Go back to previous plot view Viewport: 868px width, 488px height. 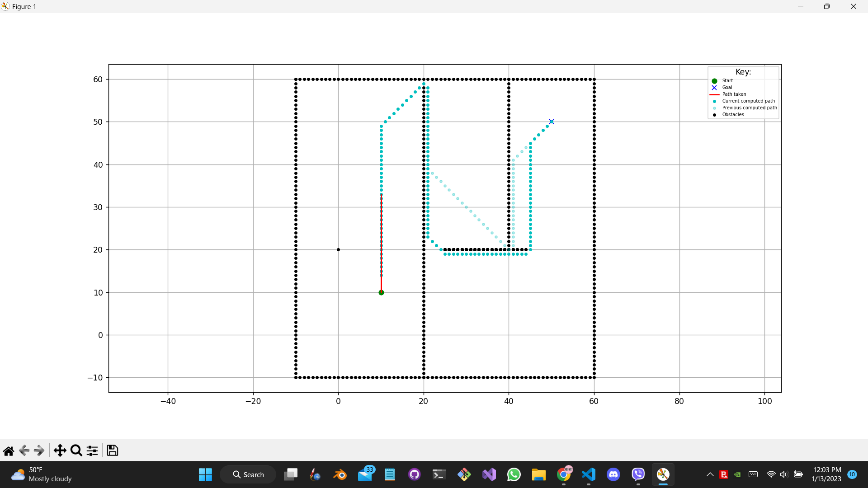pos(24,450)
